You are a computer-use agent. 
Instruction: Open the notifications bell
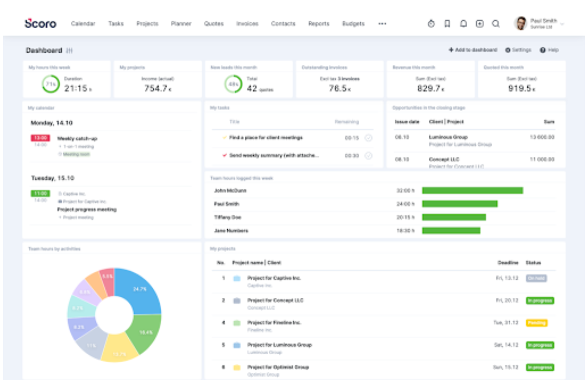(x=463, y=24)
